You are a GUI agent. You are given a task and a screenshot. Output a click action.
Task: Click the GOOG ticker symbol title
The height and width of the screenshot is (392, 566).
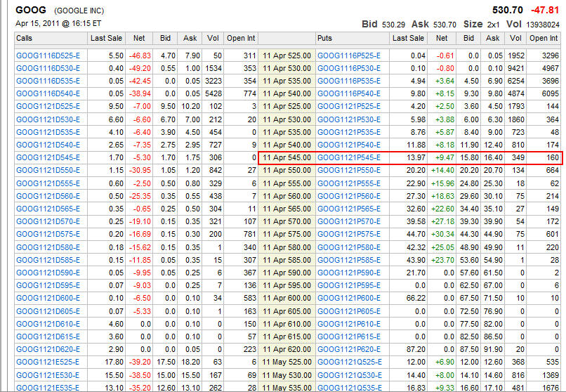tap(31, 11)
